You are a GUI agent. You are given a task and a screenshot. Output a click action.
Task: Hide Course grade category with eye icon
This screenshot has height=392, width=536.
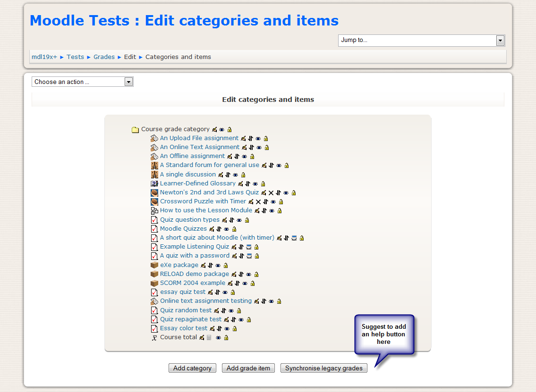point(222,129)
